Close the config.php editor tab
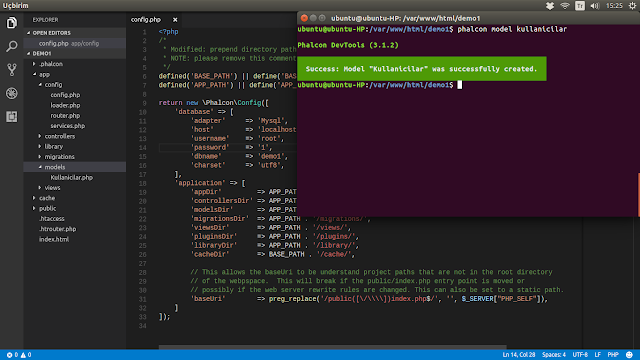640x360 pixels. point(175,20)
